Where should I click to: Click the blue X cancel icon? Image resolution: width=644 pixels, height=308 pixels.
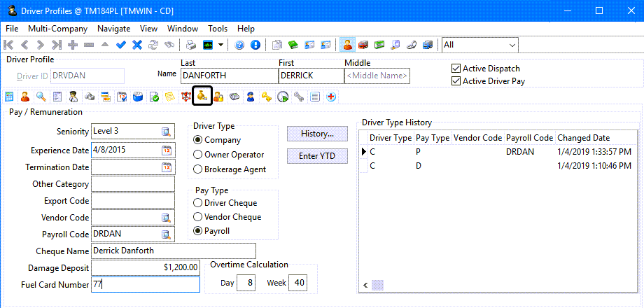137,45
